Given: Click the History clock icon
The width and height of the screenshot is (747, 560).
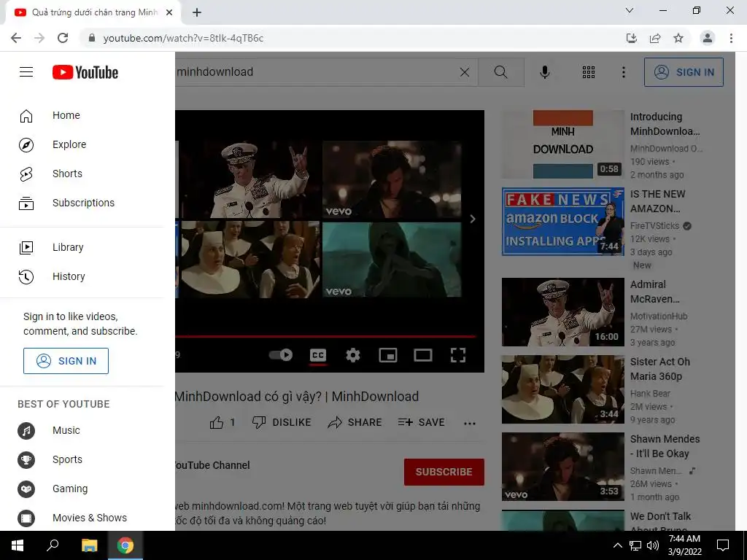Looking at the screenshot, I should (x=26, y=276).
